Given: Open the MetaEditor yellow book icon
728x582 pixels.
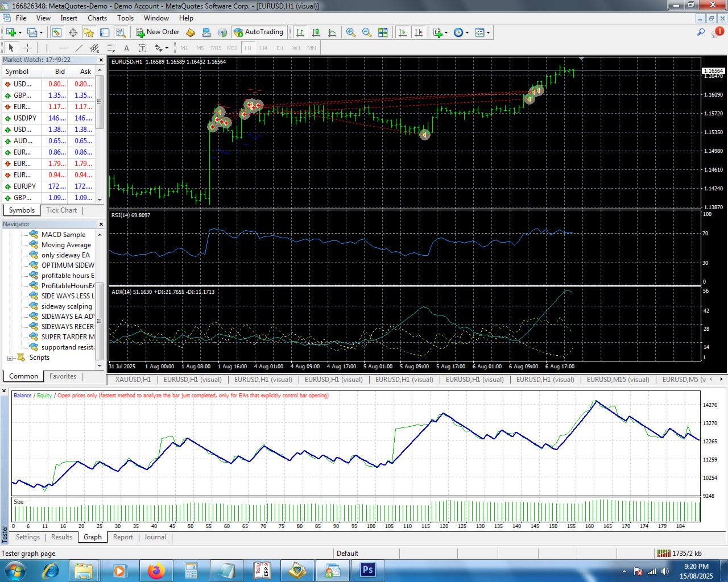Looking at the screenshot, I should [191, 32].
